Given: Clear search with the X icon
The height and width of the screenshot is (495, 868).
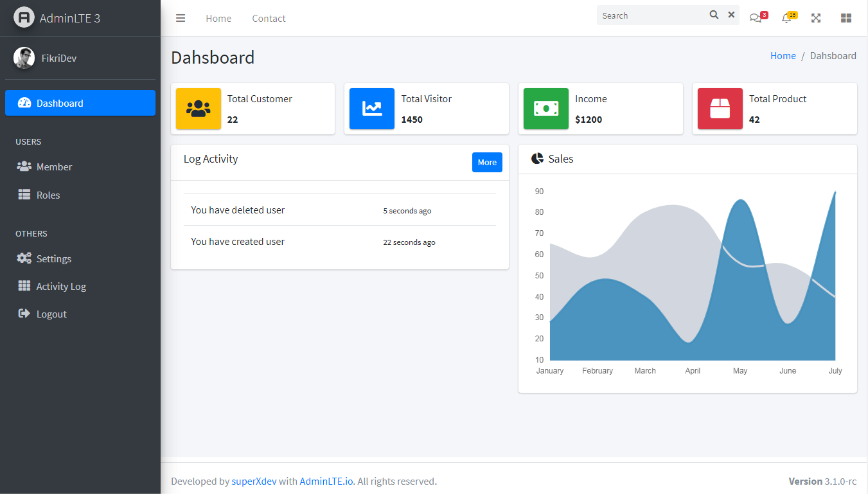Looking at the screenshot, I should coord(731,15).
